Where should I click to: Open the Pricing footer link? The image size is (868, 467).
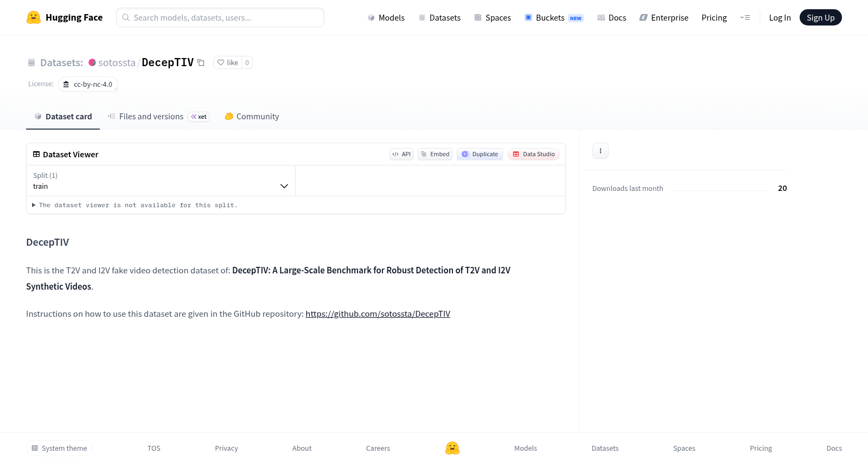point(761,448)
